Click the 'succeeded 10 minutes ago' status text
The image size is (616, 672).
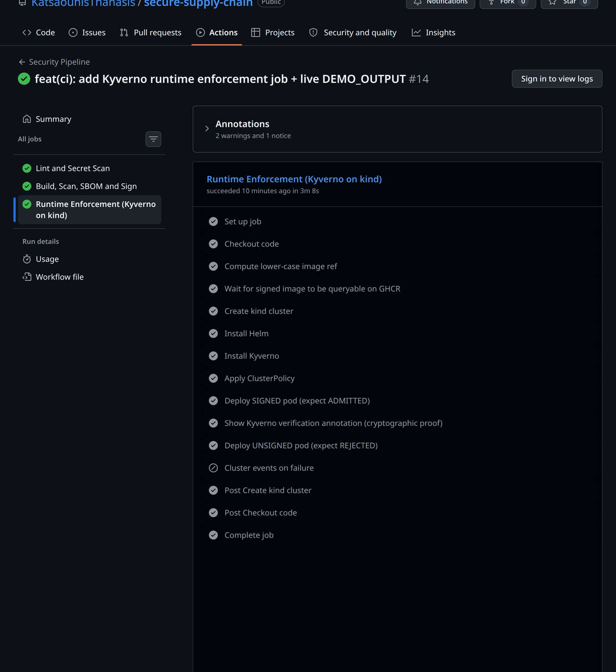(263, 191)
